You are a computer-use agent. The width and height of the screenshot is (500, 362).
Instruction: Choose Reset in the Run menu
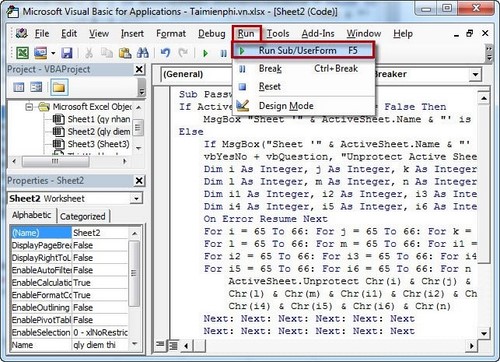303,87
